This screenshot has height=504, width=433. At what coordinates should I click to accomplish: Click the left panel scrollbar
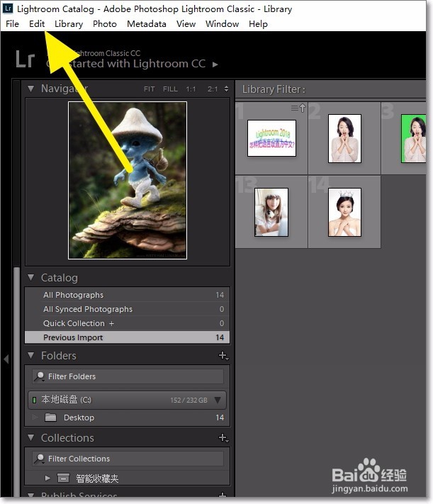coord(16,381)
